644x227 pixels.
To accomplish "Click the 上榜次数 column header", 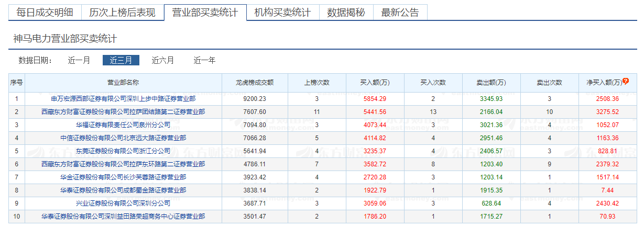I will click(x=317, y=82).
